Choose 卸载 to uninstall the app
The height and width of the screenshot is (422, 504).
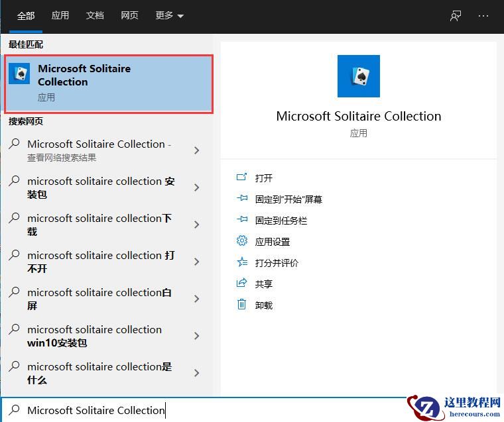click(263, 305)
